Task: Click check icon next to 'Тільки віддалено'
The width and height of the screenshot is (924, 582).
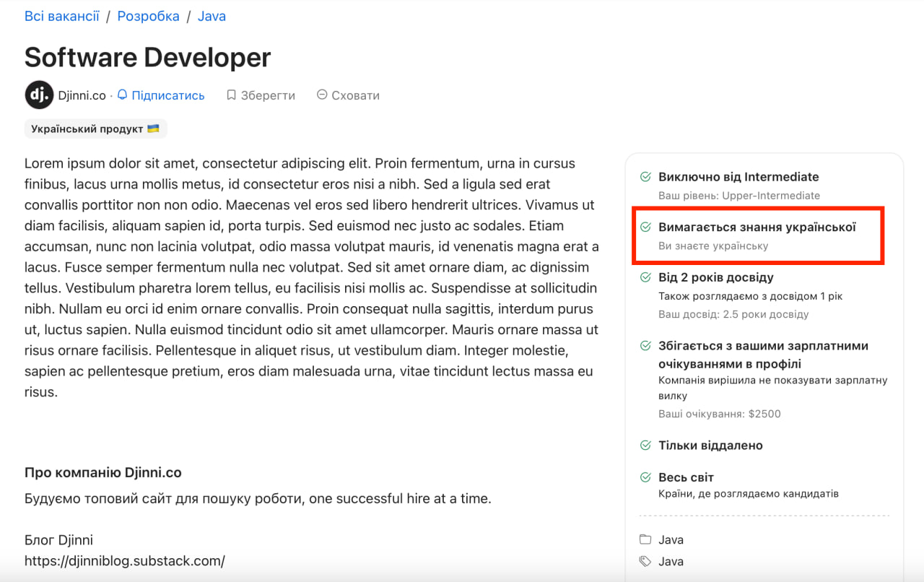Action: point(645,446)
